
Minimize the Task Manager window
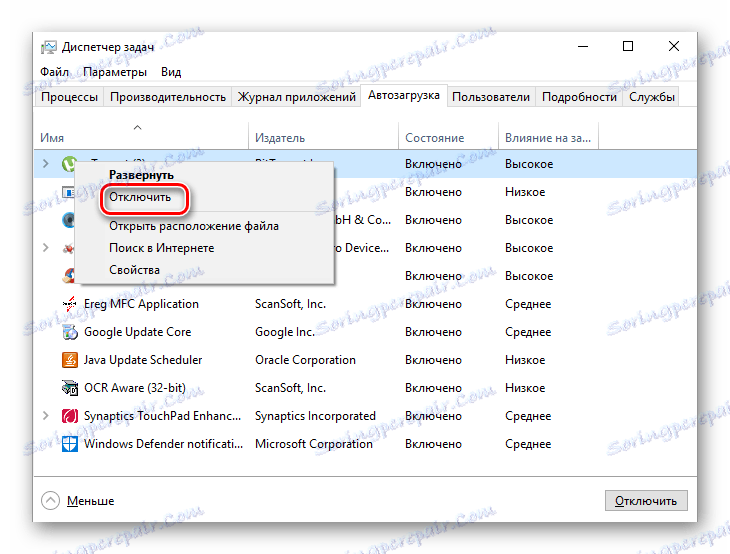583,46
